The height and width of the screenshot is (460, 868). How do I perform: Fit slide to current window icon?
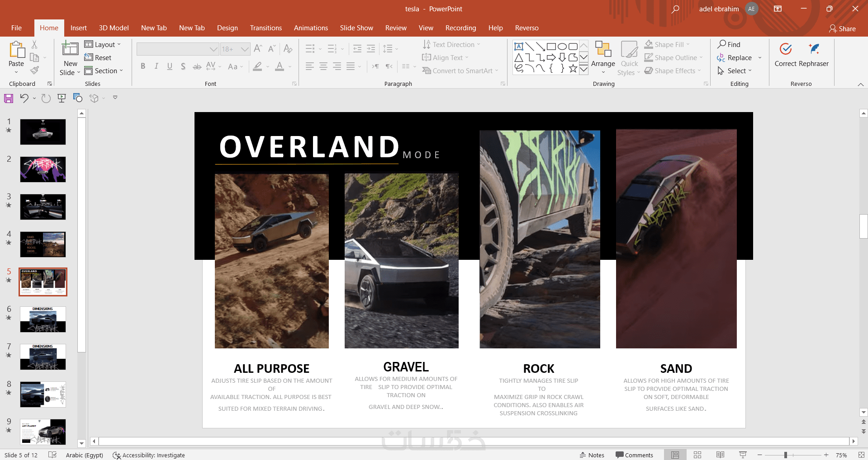coord(861,455)
